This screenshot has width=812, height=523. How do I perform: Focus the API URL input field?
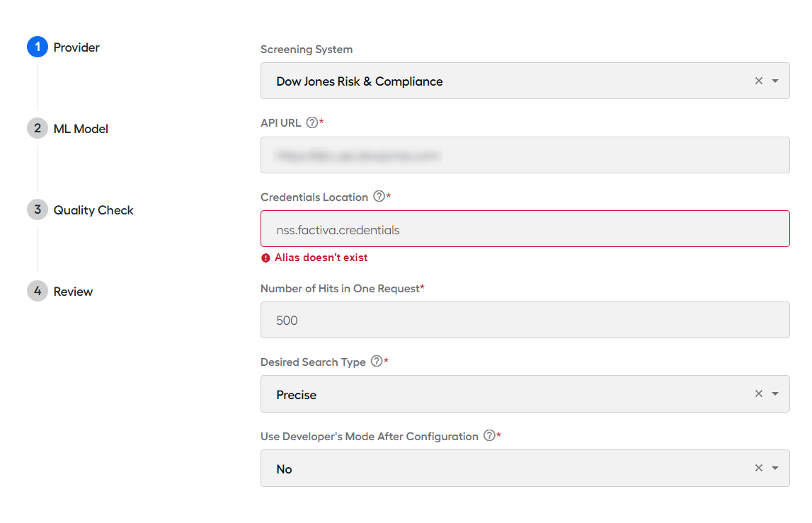point(525,155)
